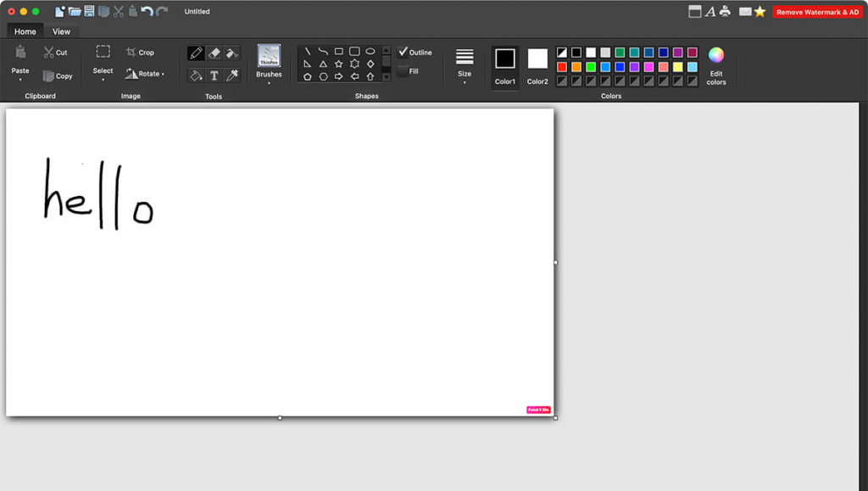
Task: Switch to the Home tab
Action: 25,31
